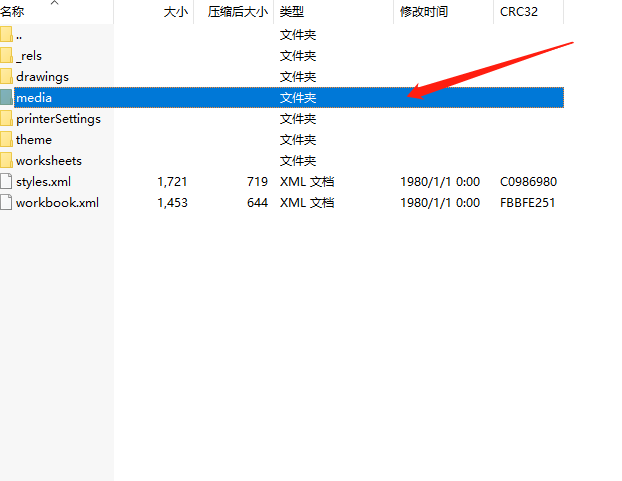Select the worksheets folder icon
This screenshot has width=622, height=481.
click(x=6, y=161)
